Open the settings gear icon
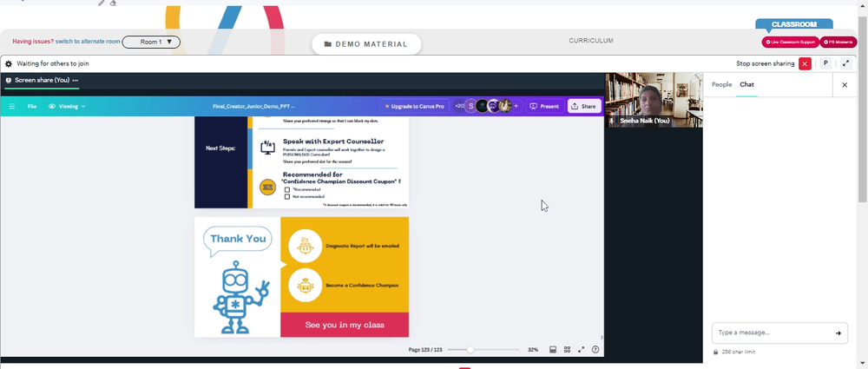This screenshot has height=369, width=868. 9,63
